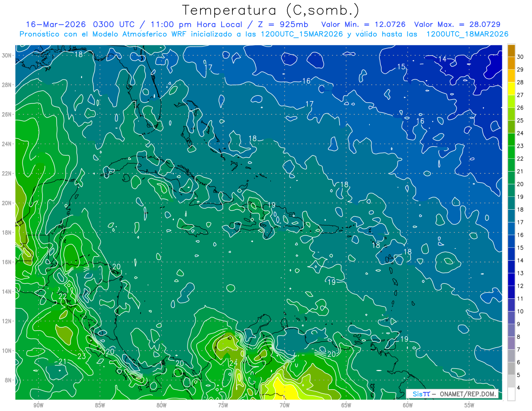Image resolution: width=532 pixels, height=411 pixels.
Task: Select the "14N" latitude axis label
Action: pos(7,292)
